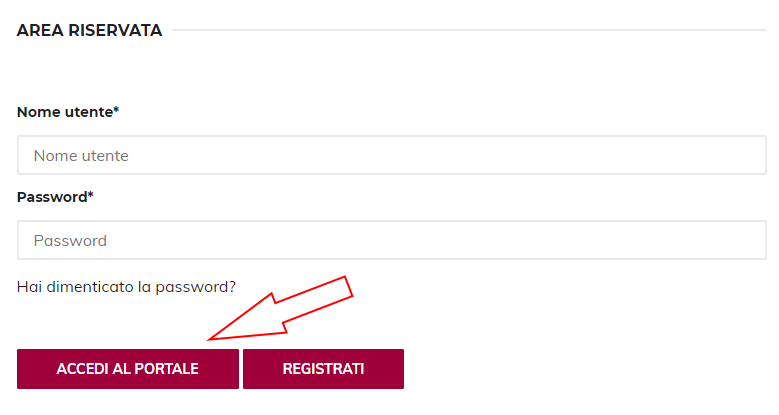Open the 'Hai dimenticato la password?' link
The height and width of the screenshot is (415, 779).
click(126, 287)
